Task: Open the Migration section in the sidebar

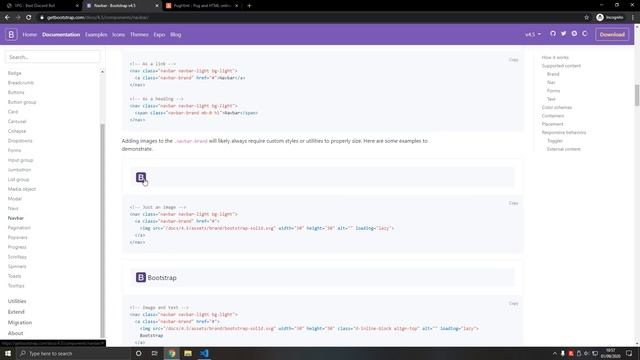Action: 20,322
